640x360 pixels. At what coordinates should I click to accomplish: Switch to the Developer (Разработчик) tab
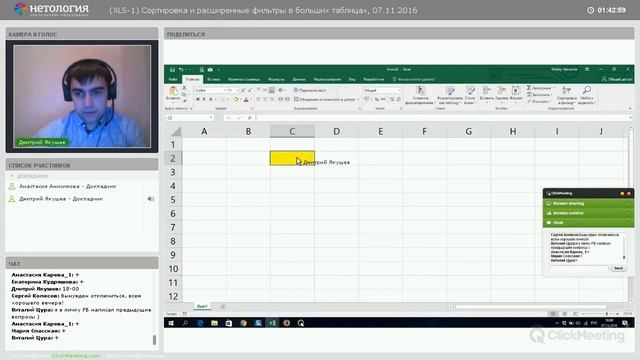373,79
